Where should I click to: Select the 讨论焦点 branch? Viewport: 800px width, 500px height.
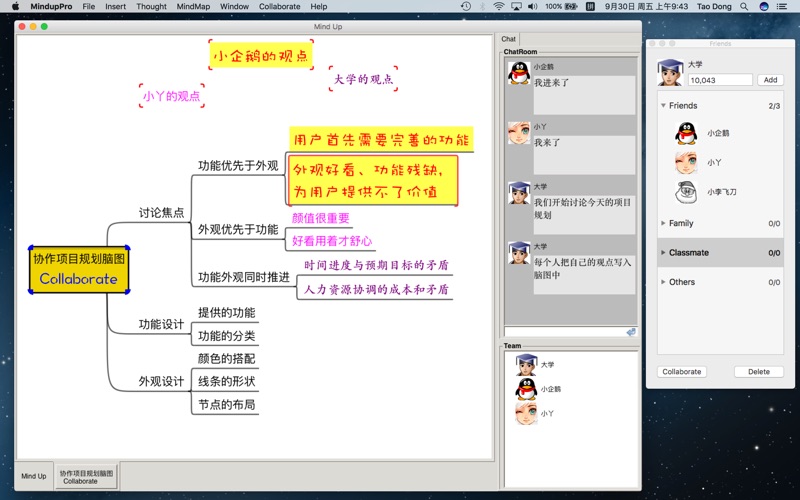(161, 212)
